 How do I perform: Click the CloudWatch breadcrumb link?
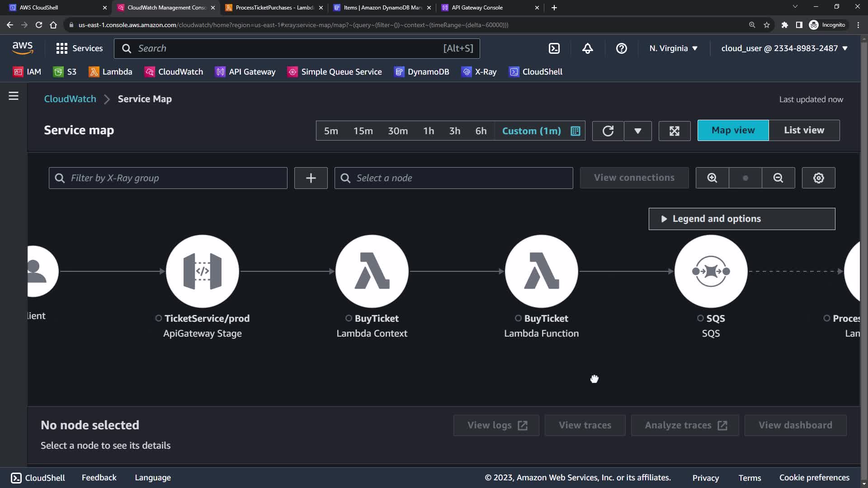70,99
